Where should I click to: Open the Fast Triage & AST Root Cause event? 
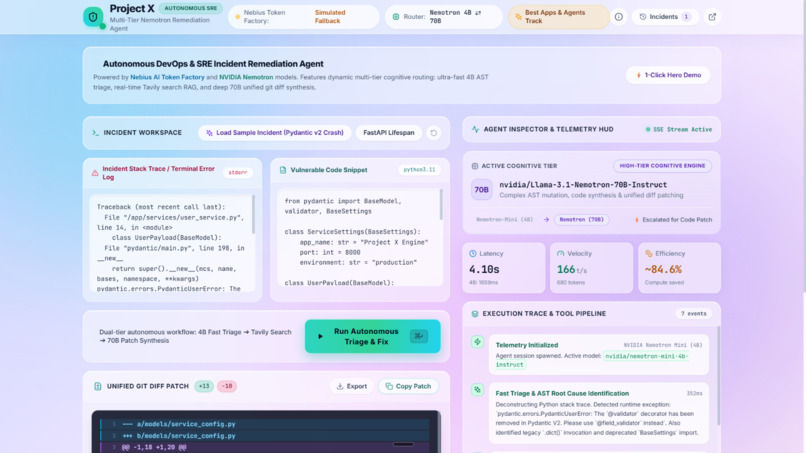coord(599,413)
